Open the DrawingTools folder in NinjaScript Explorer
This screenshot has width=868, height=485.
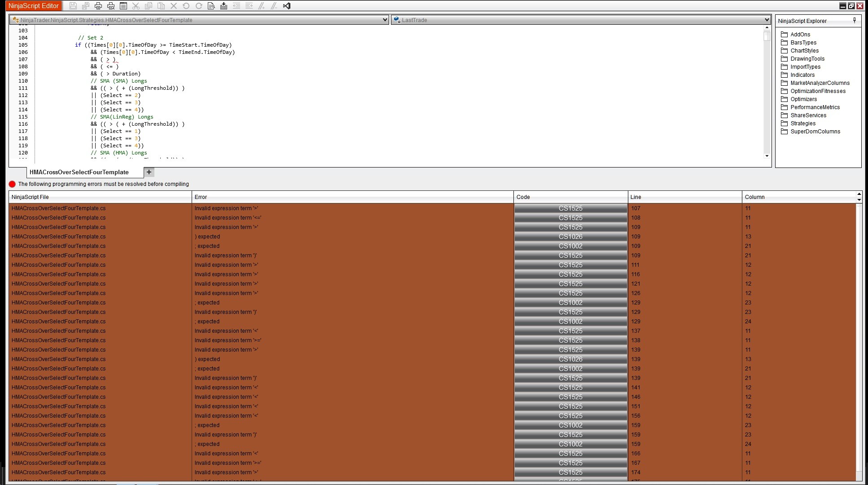tap(807, 59)
